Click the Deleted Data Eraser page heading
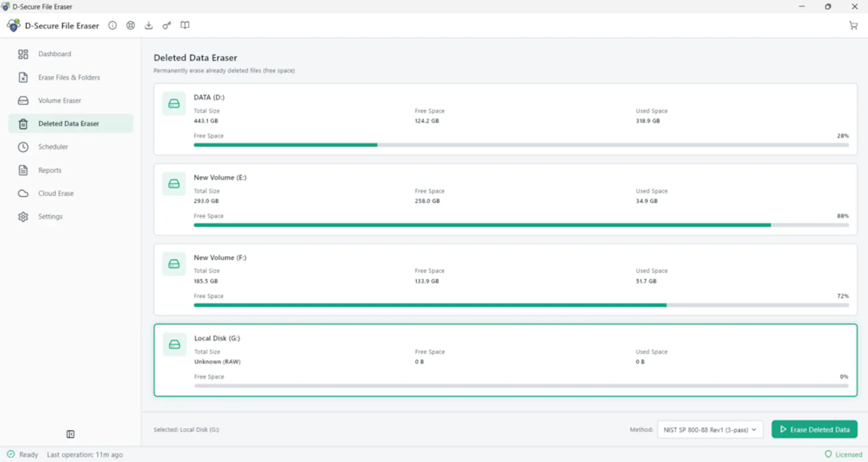The height and width of the screenshot is (462, 868). tap(195, 57)
